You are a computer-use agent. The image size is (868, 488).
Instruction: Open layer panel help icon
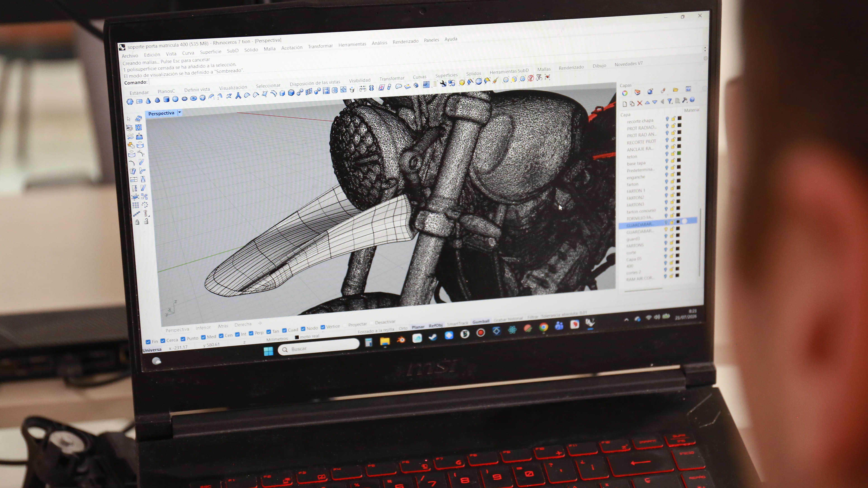(692, 100)
